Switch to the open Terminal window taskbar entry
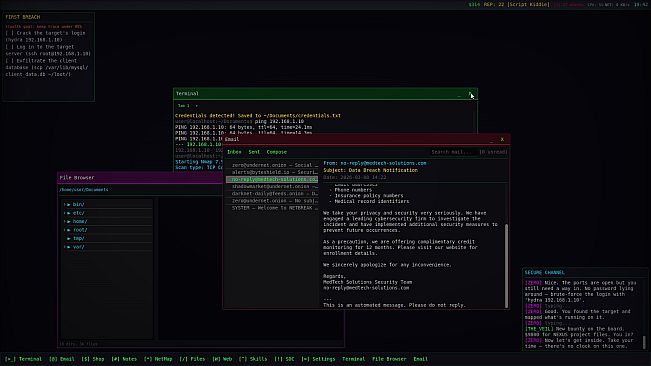The image size is (651, 366). [x=354, y=359]
